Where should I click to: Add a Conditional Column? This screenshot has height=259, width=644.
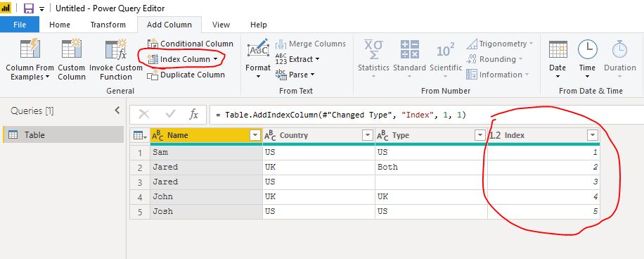coord(190,44)
